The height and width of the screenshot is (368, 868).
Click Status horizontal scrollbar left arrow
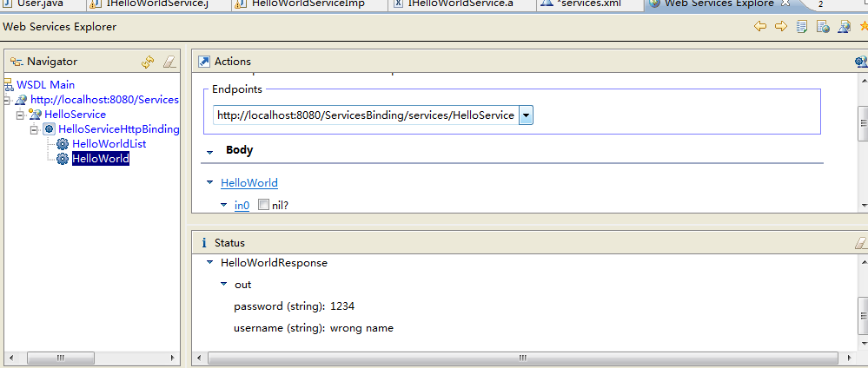point(197,358)
